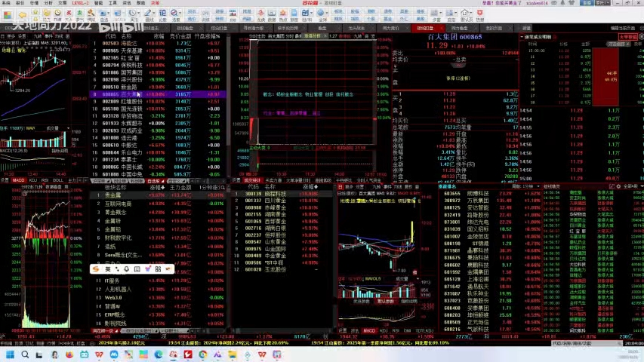Image resolution: width=644 pixels, height=362 pixels.
Task: Open Windows Start menu
Action: tap(11, 354)
